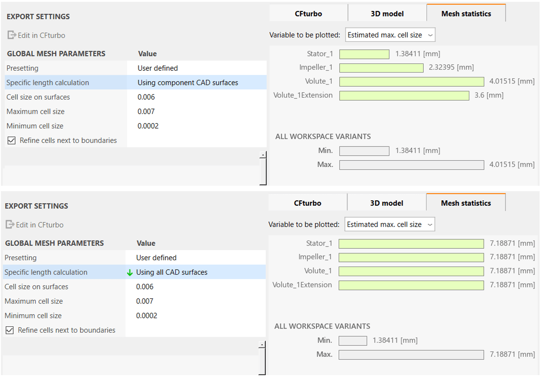This screenshot has height=392, width=541.
Task: Click the lower Min. bar showing 1.38411 mm
Action: coord(352,340)
